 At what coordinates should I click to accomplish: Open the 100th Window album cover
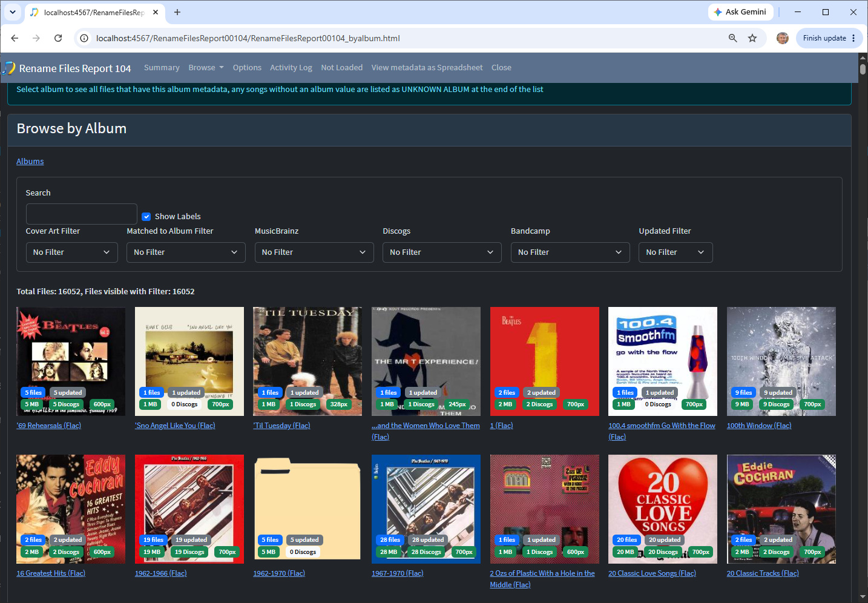click(781, 361)
